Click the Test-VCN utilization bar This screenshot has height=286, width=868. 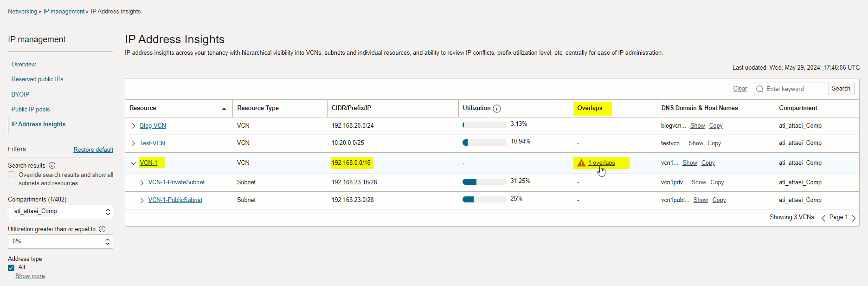(484, 143)
